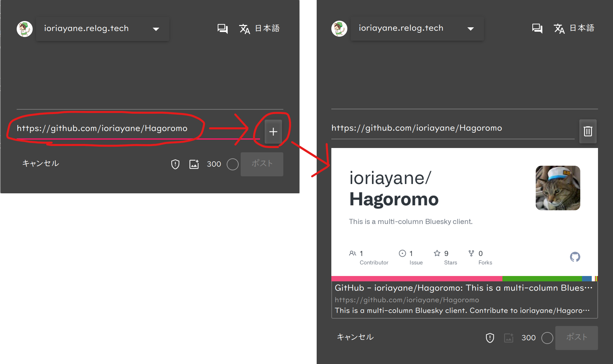613x364 pixels.
Task: Focus the GitHub URL field in left panel
Action: click(138, 129)
